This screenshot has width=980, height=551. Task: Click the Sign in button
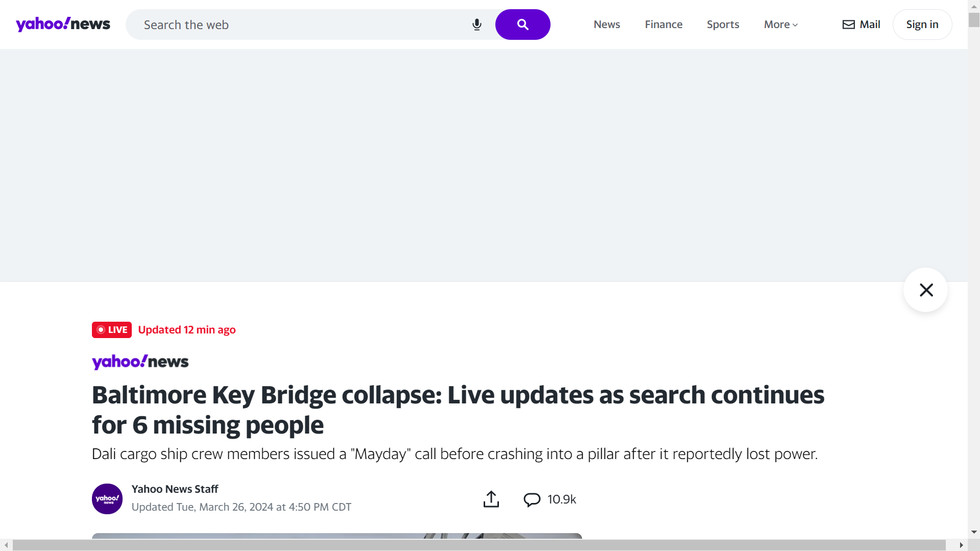click(922, 25)
